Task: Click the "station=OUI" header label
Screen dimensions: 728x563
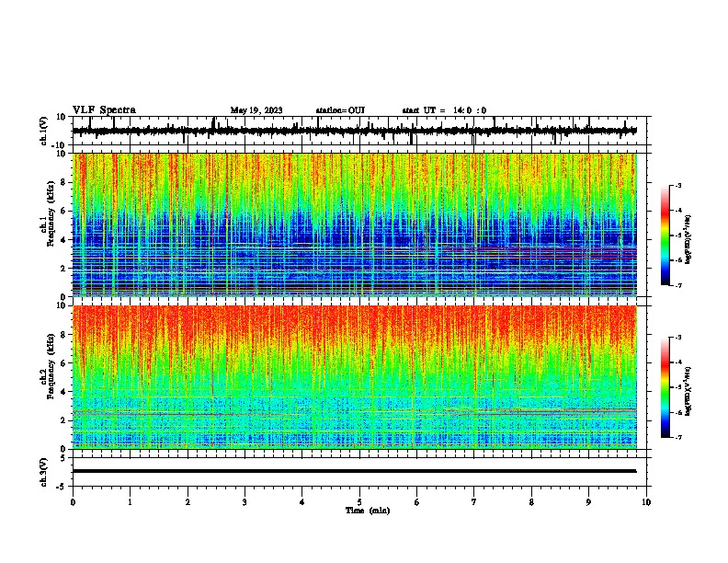Action: point(340,110)
